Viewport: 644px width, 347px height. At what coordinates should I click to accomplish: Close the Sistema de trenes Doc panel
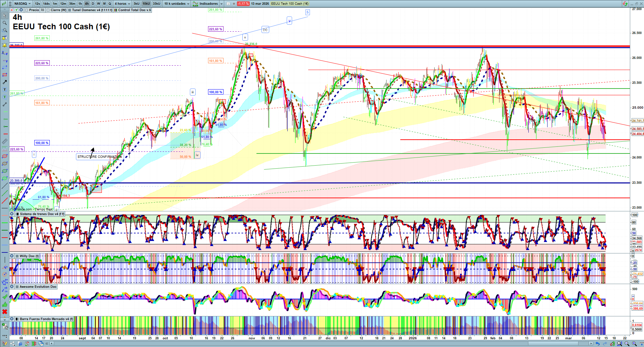pos(12,214)
